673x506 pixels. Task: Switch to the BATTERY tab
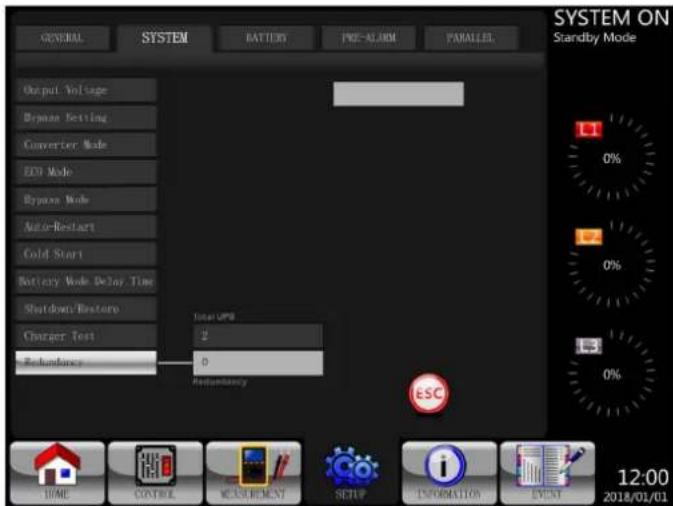[266, 38]
